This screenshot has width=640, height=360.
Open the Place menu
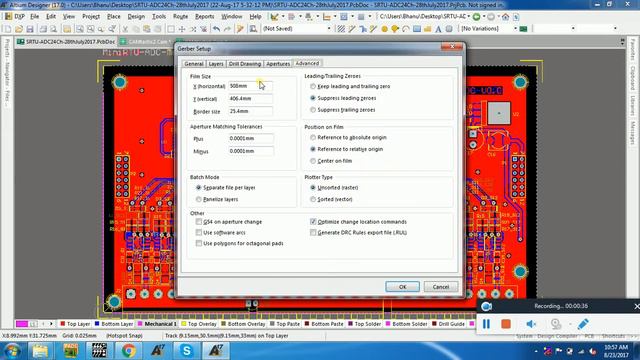tap(113, 17)
